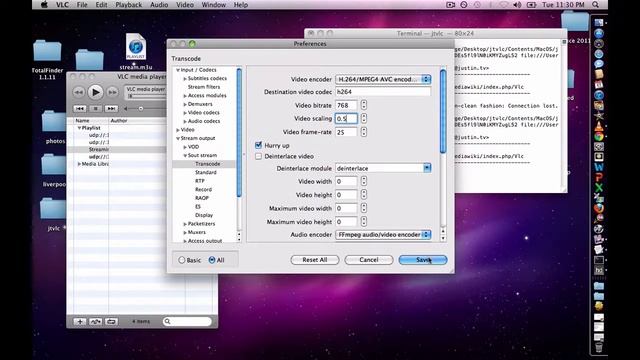Click the volume icon in menu bar
The image size is (640, 360).
517,5
